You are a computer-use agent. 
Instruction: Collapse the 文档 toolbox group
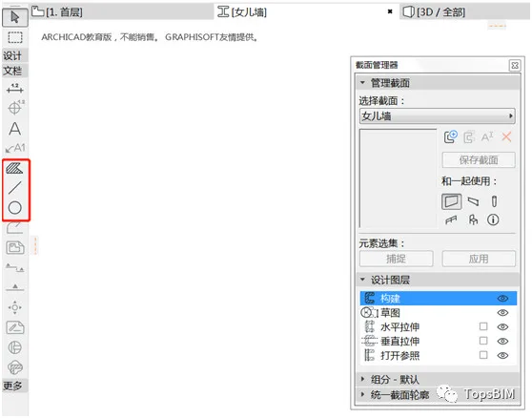(15, 71)
